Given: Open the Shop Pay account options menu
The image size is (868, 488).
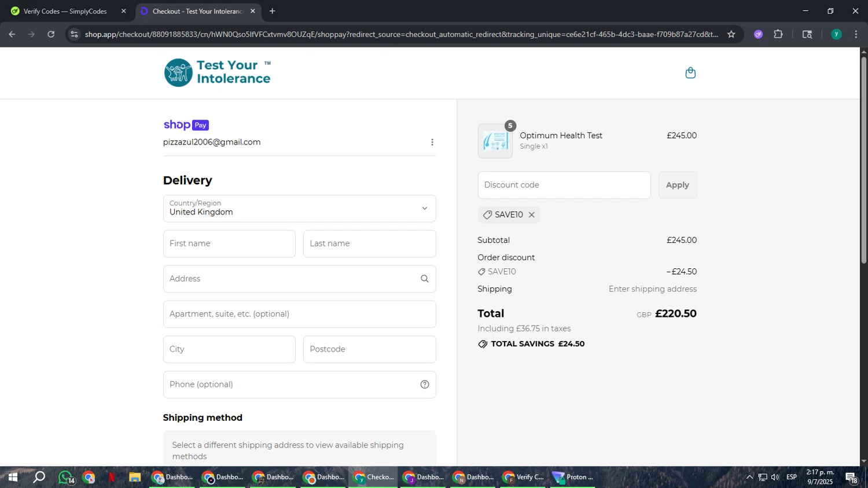Looking at the screenshot, I should (432, 142).
